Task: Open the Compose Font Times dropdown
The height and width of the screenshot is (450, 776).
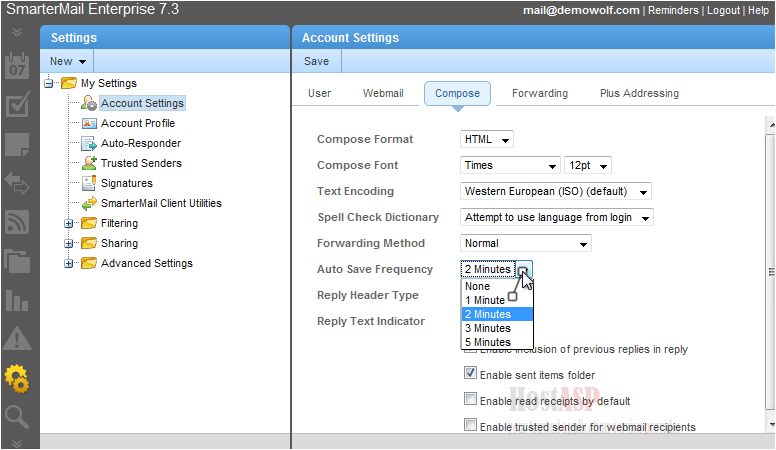Action: [x=510, y=165]
